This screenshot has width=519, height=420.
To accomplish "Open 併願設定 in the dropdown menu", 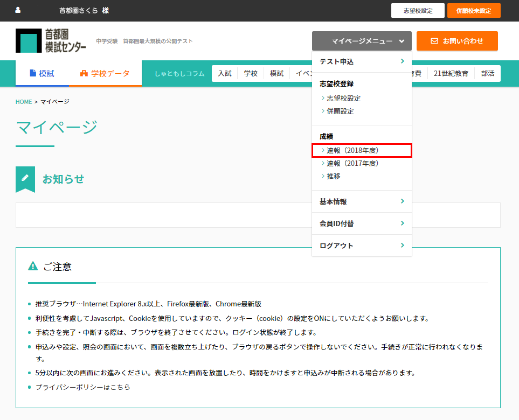I will pos(340,111).
